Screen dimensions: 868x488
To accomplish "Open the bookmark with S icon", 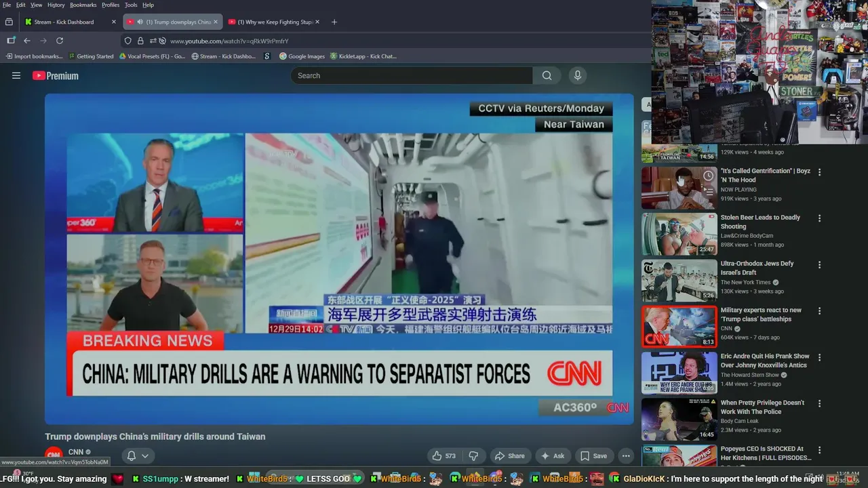I will pyautogui.click(x=267, y=56).
